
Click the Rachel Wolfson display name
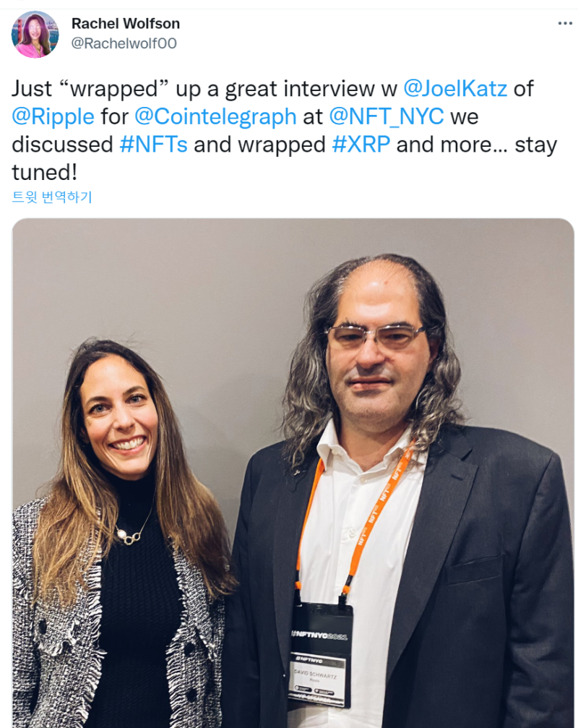[x=125, y=23]
